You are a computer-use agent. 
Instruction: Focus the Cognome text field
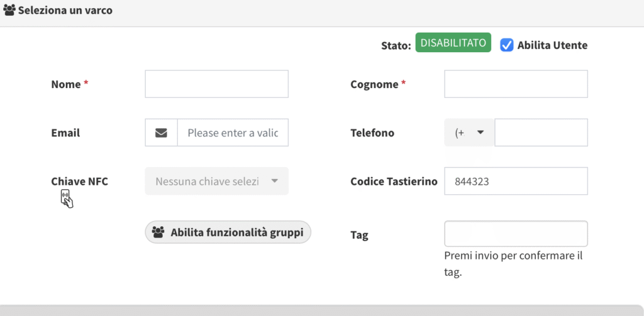pyautogui.click(x=516, y=84)
